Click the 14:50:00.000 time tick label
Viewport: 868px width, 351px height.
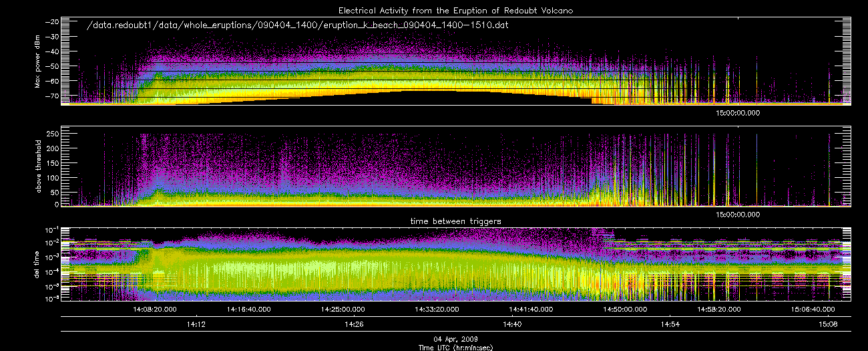[625, 309]
